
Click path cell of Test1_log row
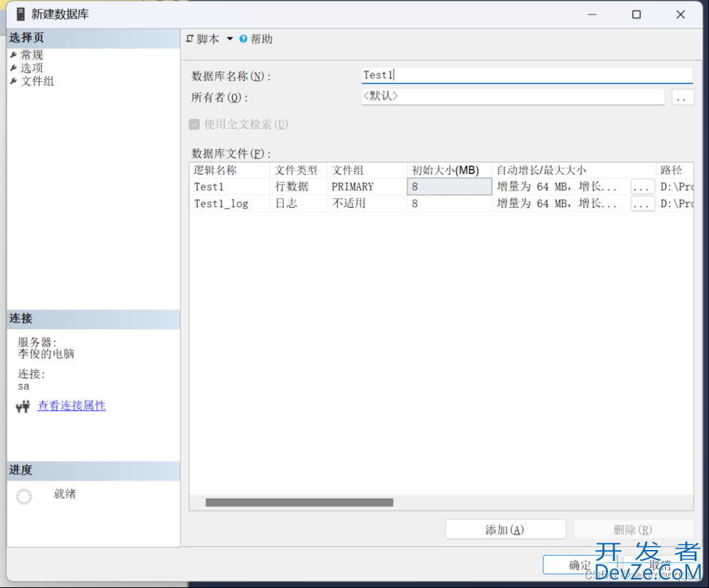pyautogui.click(x=675, y=203)
